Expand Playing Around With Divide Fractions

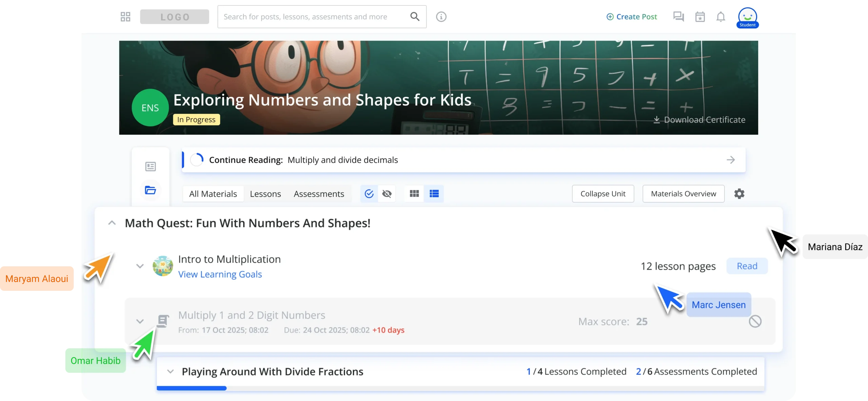click(171, 372)
